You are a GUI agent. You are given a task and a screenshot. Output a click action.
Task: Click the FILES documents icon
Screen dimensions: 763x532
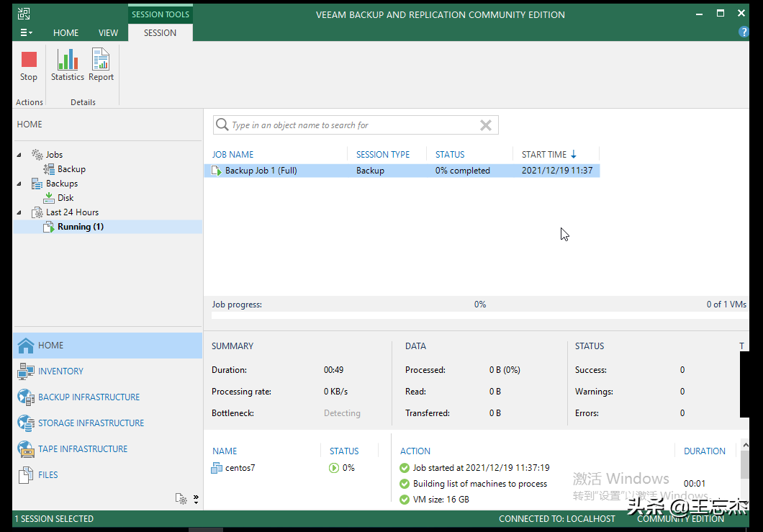click(x=26, y=475)
